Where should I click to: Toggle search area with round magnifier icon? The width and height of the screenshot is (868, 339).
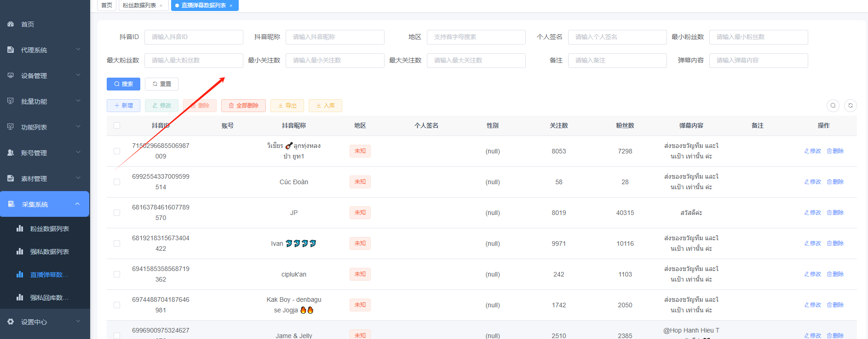coord(833,106)
